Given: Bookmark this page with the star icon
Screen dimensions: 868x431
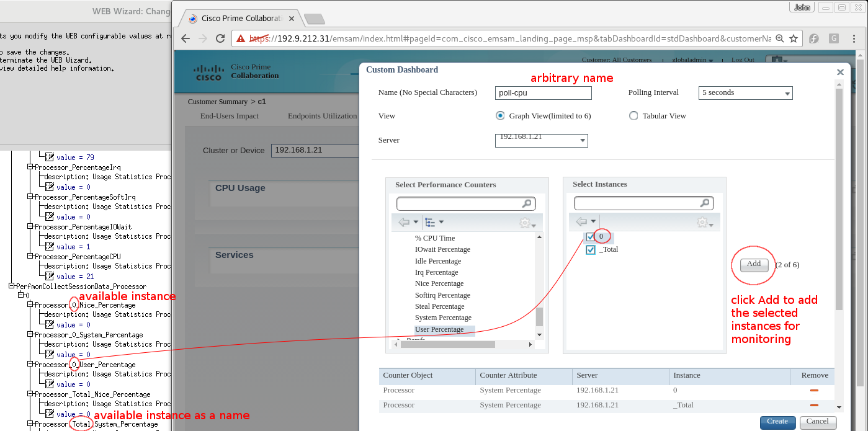Looking at the screenshot, I should pos(794,38).
